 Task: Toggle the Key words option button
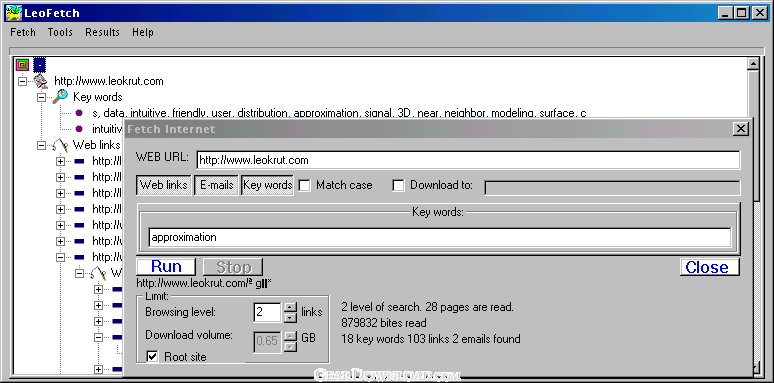click(268, 185)
